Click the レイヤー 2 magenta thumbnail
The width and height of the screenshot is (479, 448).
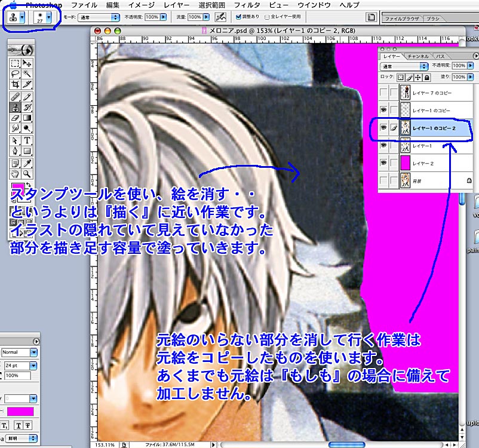click(x=405, y=163)
